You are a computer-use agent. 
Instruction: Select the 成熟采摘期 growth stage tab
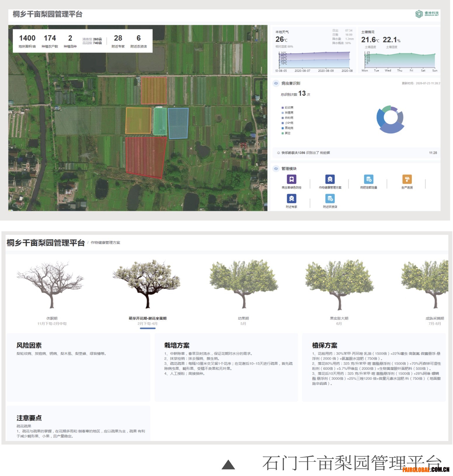click(x=435, y=321)
